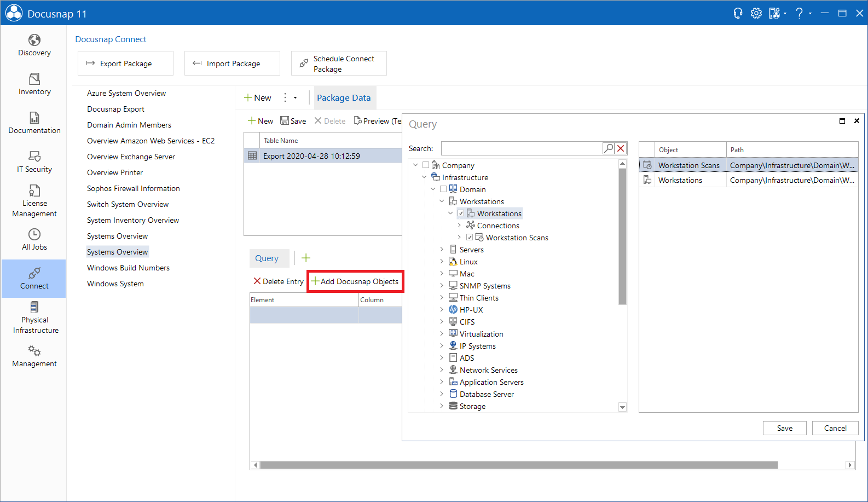Close the Query dialog
This screenshot has width=868, height=502.
click(x=857, y=121)
